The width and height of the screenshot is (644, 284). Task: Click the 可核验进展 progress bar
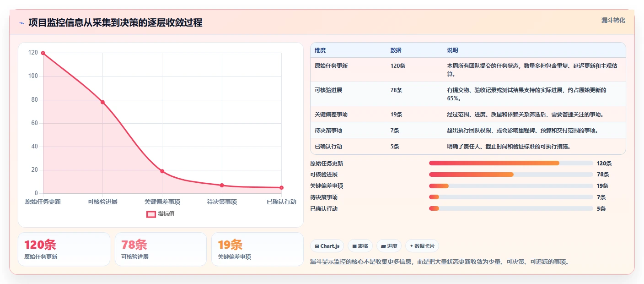pyautogui.click(x=511, y=175)
